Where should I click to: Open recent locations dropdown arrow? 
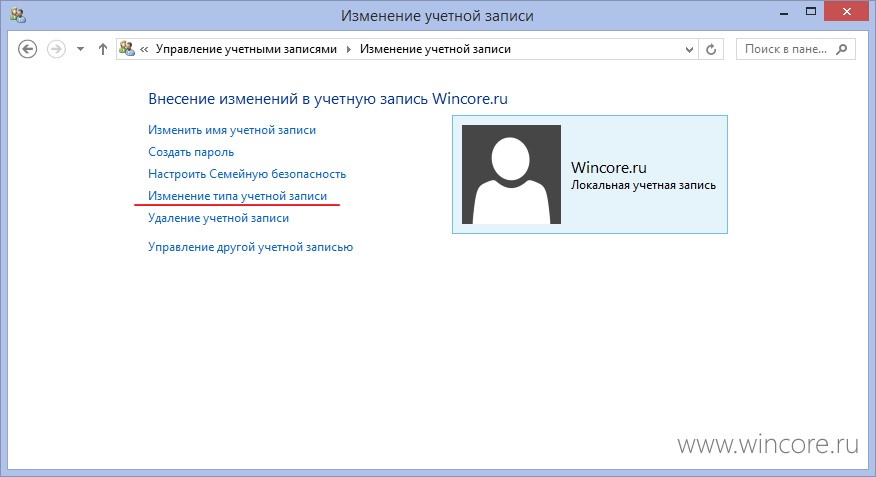80,49
